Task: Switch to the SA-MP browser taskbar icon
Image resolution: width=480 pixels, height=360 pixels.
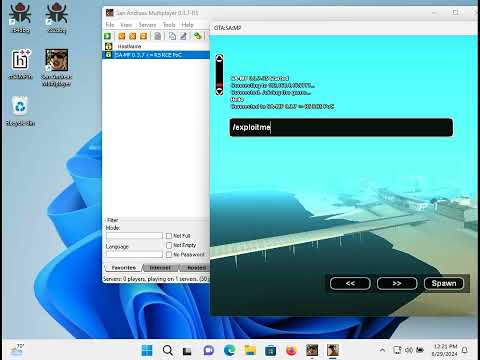Action: point(312,350)
